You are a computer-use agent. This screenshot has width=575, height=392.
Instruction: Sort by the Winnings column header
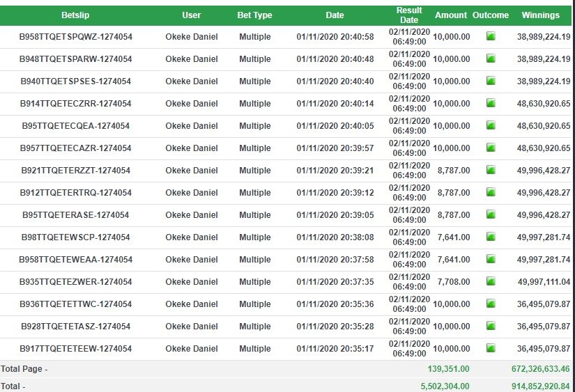(x=541, y=15)
